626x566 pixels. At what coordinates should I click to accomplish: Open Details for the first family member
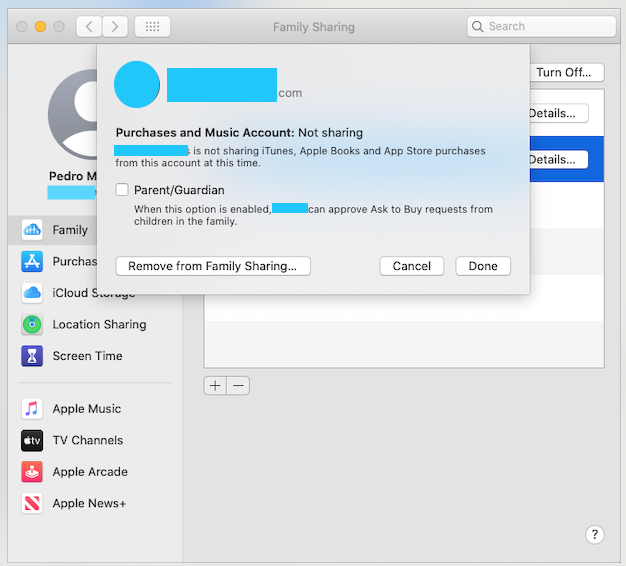tap(558, 113)
